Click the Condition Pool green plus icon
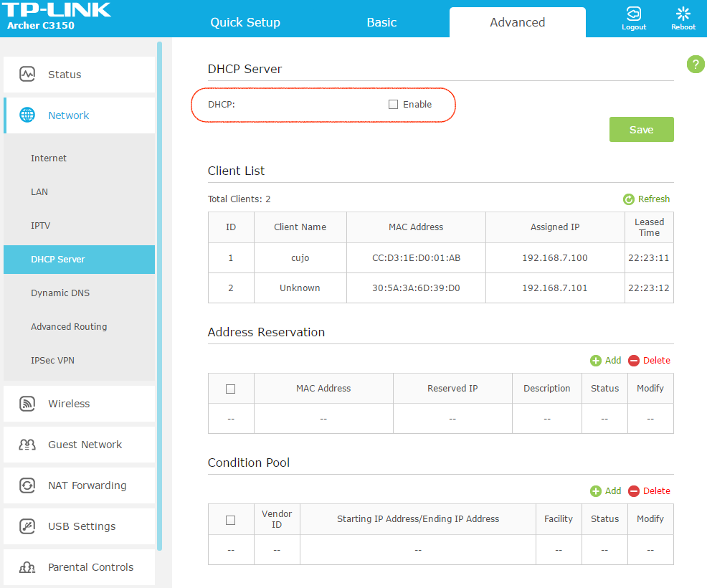The height and width of the screenshot is (588, 707). pos(596,491)
